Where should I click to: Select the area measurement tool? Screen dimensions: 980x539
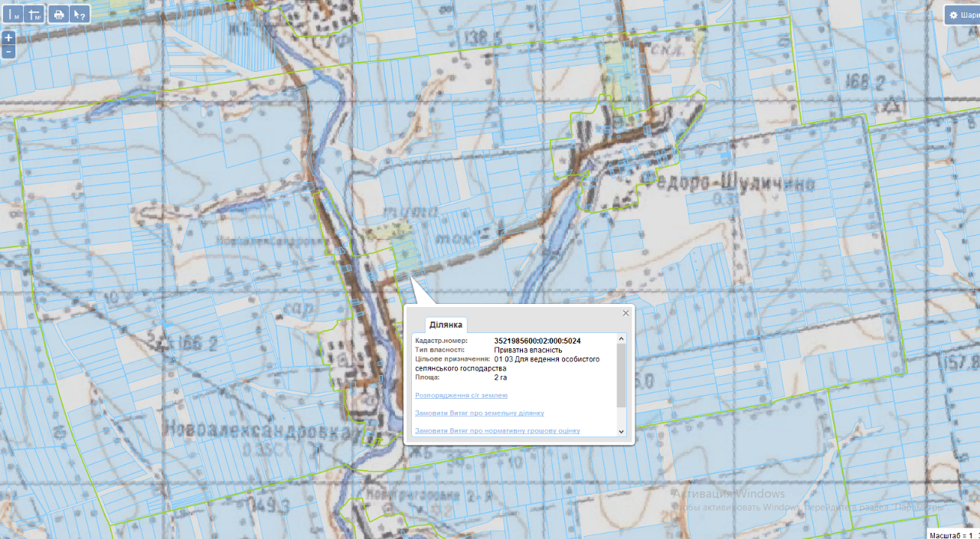(x=34, y=15)
